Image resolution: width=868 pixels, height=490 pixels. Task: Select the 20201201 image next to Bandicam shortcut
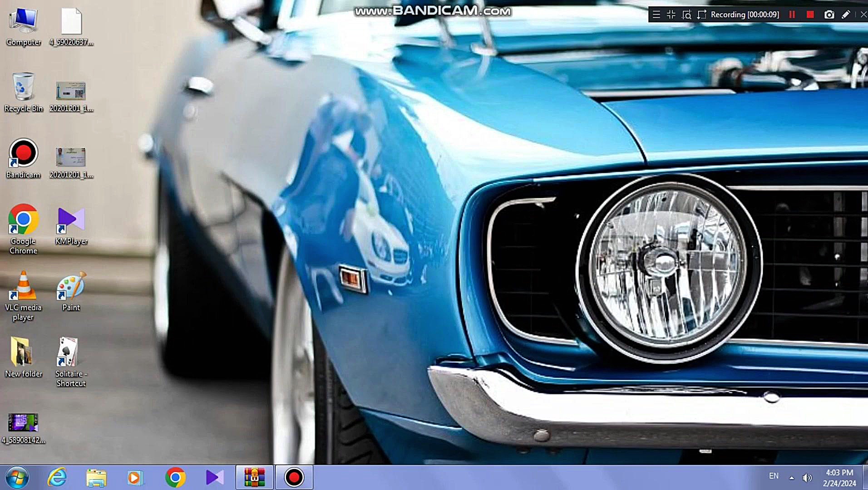click(71, 162)
